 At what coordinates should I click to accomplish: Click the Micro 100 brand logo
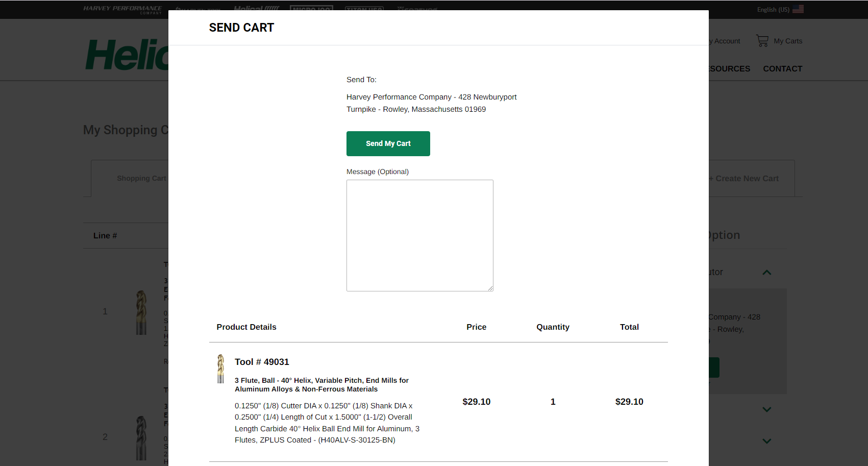pyautogui.click(x=311, y=8)
